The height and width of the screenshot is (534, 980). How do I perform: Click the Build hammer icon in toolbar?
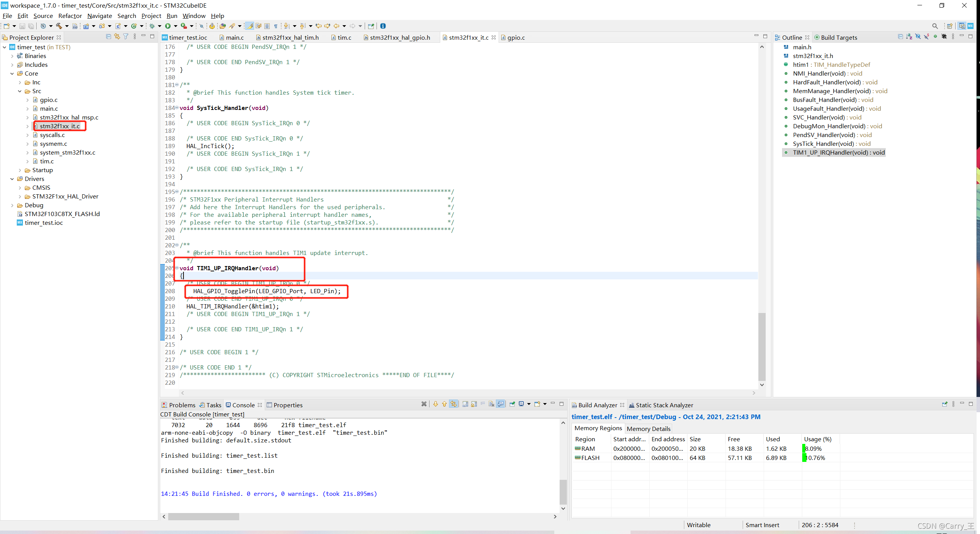(x=59, y=26)
